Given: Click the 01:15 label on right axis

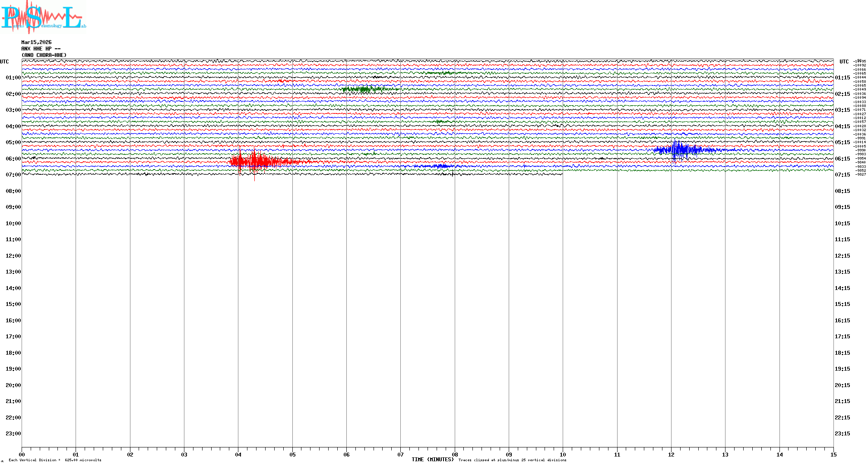Looking at the screenshot, I should (x=842, y=78).
